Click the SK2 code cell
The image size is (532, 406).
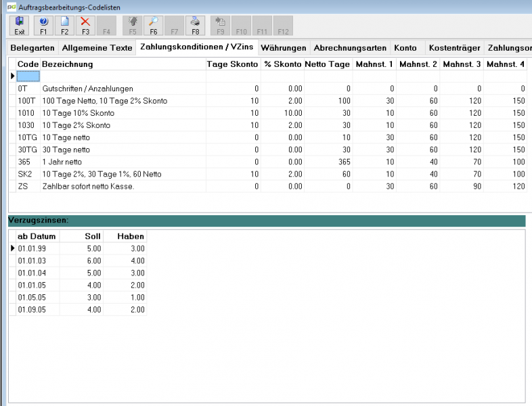click(28, 174)
